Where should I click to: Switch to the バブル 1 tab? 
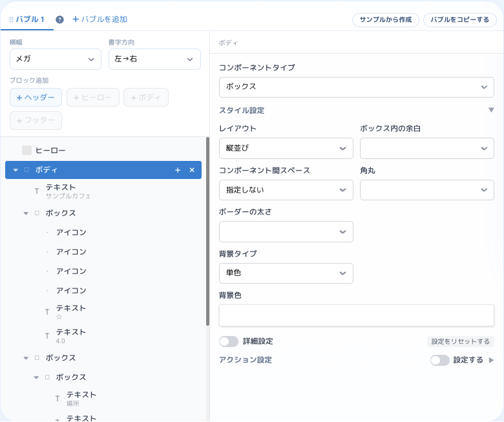pyautogui.click(x=27, y=19)
